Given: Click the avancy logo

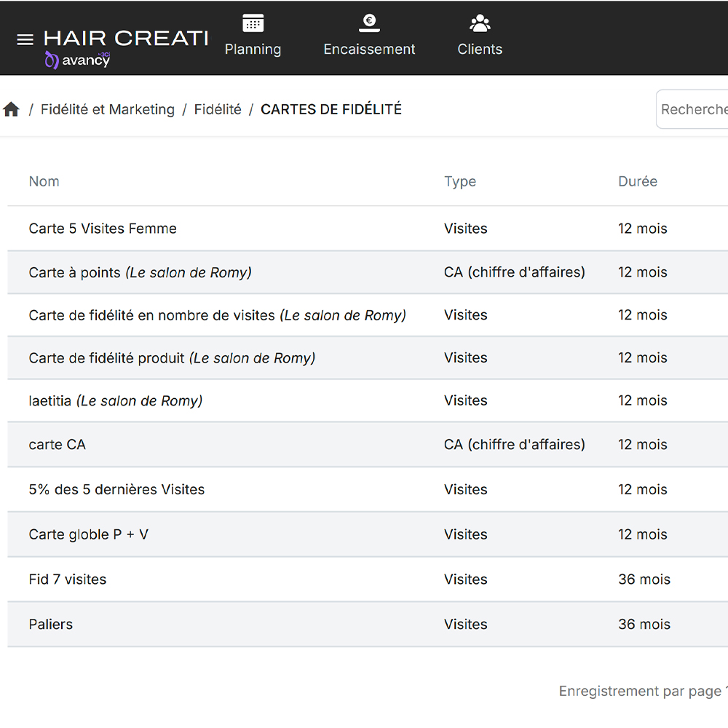Looking at the screenshot, I should coord(78,60).
